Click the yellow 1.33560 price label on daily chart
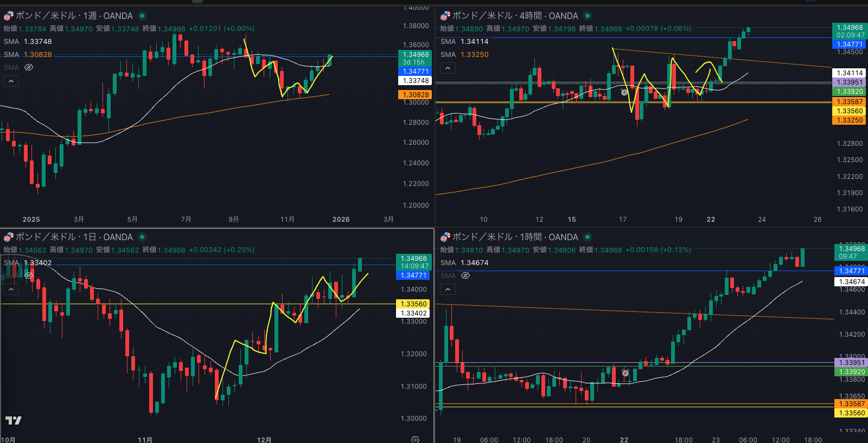Viewport: 868px width, 443px height. point(414,304)
